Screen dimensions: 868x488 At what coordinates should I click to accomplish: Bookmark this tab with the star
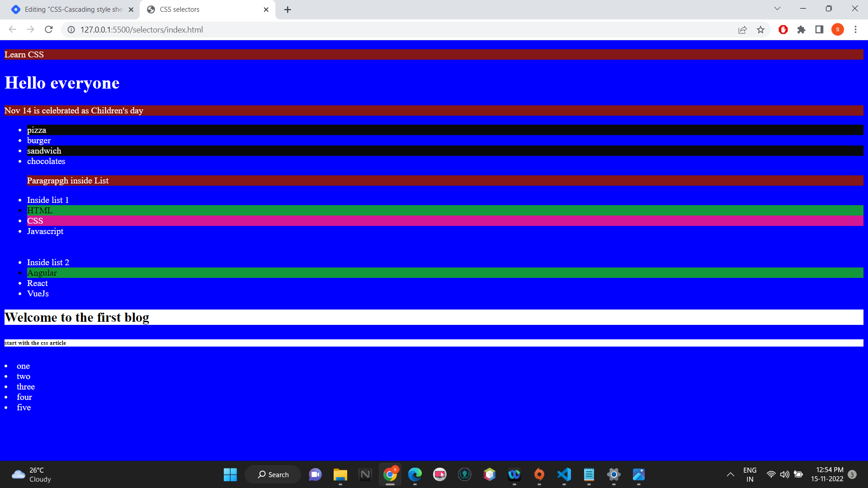(760, 29)
